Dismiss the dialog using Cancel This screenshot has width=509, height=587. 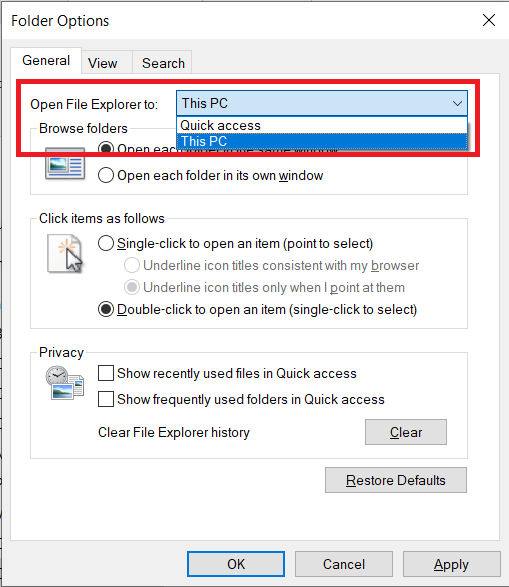point(344,564)
